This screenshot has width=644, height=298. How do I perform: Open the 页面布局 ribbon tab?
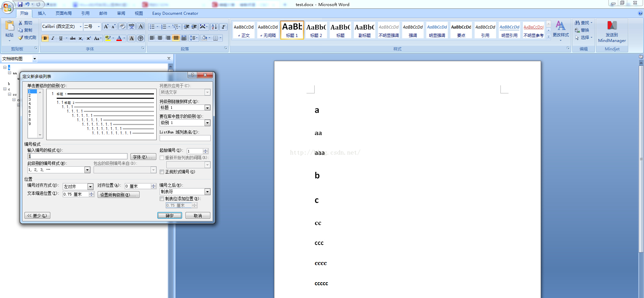click(64, 13)
